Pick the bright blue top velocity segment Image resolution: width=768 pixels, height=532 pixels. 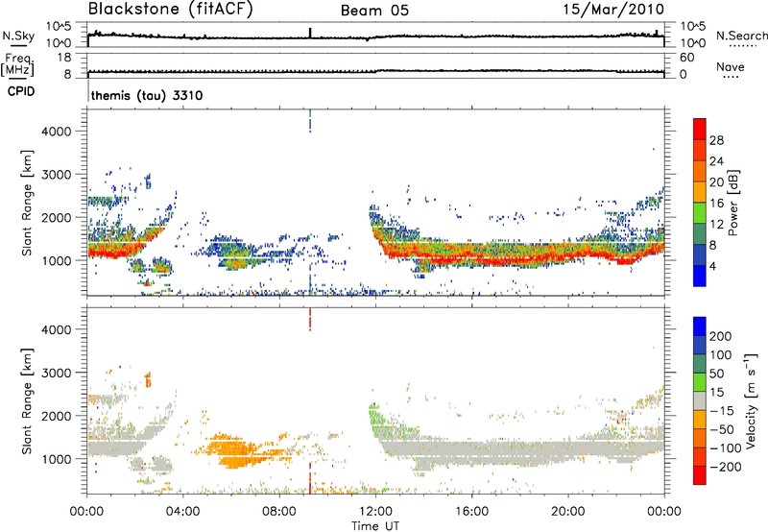click(700, 326)
